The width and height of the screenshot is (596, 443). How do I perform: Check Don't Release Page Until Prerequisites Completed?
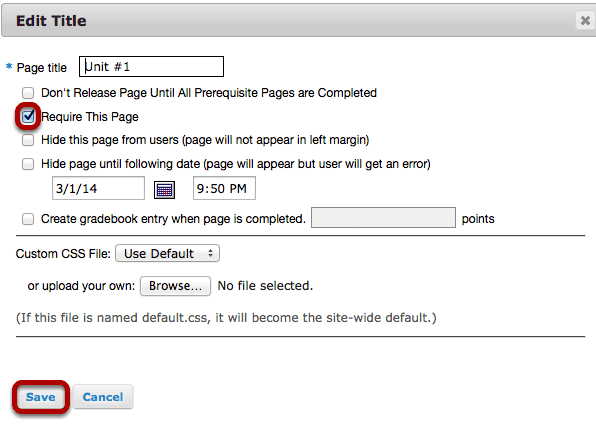[28, 93]
